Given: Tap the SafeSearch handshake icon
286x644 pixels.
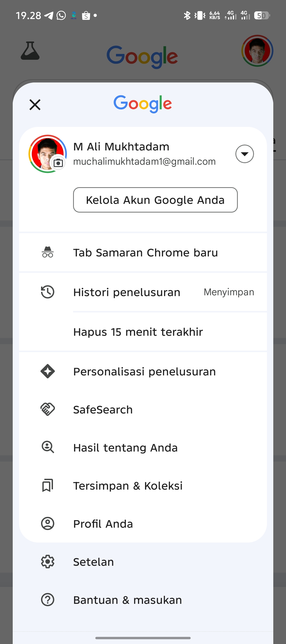Looking at the screenshot, I should click(48, 409).
